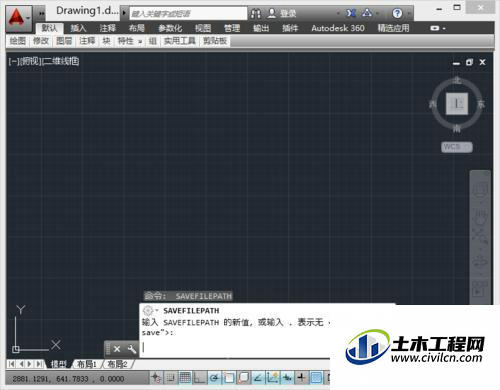Click the search keyword input box
Screen dimensions: 500x390
point(188,14)
